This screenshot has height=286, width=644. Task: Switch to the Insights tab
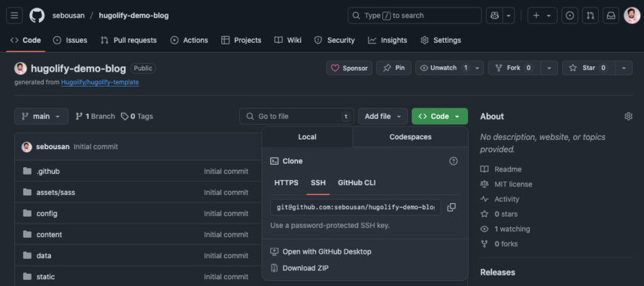click(387, 41)
